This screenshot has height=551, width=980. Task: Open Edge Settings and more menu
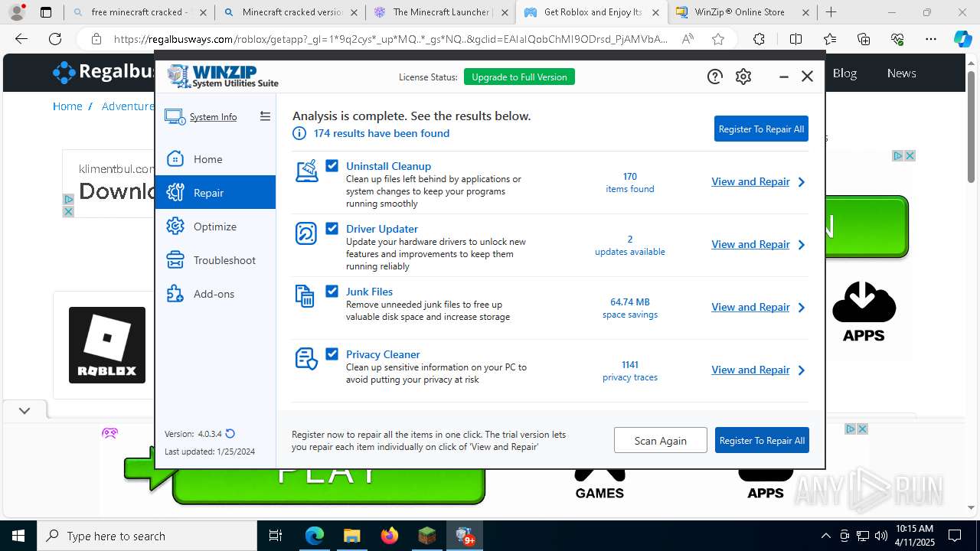coord(930,39)
